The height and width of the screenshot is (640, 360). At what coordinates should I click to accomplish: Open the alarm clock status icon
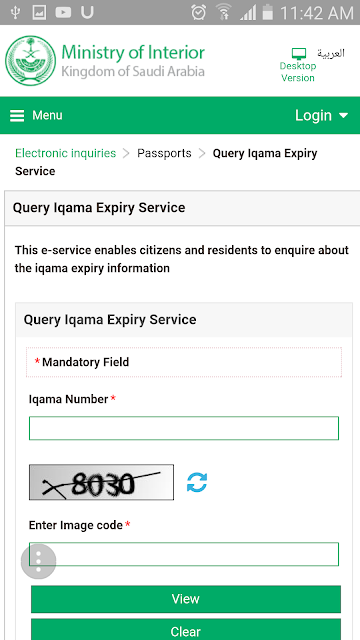tap(199, 12)
